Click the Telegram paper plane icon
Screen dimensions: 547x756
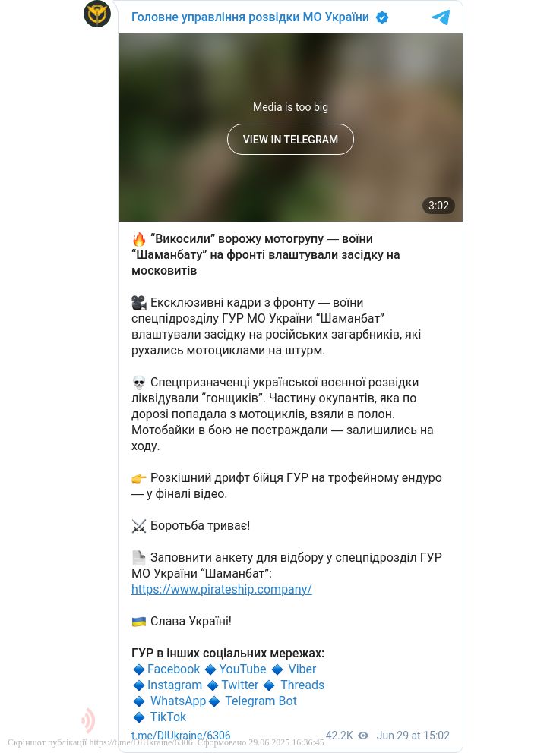(441, 17)
